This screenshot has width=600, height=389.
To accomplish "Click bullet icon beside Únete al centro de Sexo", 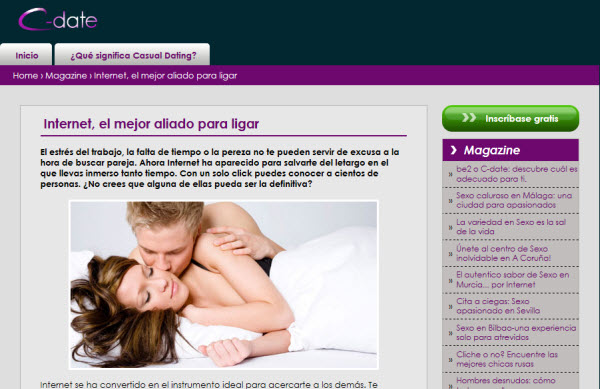I will 450,254.
